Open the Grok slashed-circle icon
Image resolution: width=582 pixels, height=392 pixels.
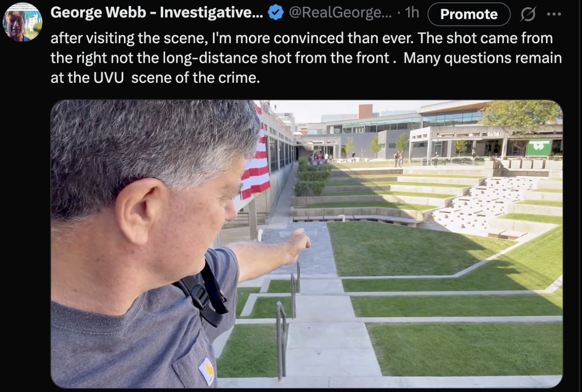(x=528, y=15)
